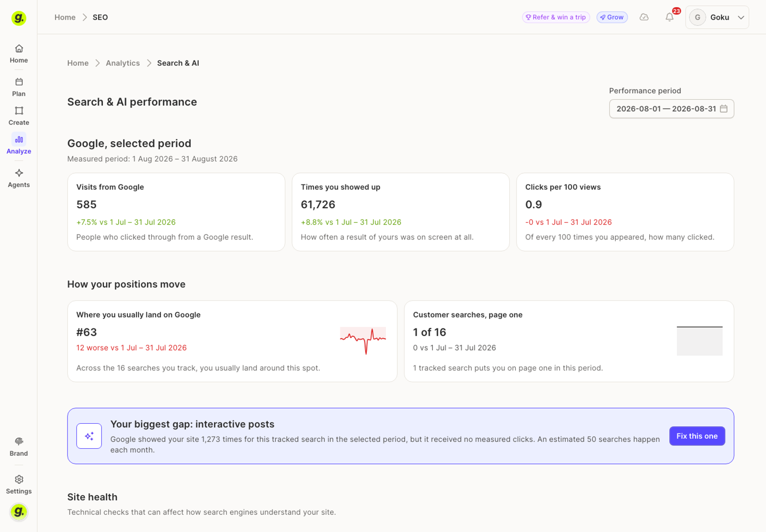
Task: Click the +8.8% vs 1 Jul change text
Action: [x=351, y=222]
